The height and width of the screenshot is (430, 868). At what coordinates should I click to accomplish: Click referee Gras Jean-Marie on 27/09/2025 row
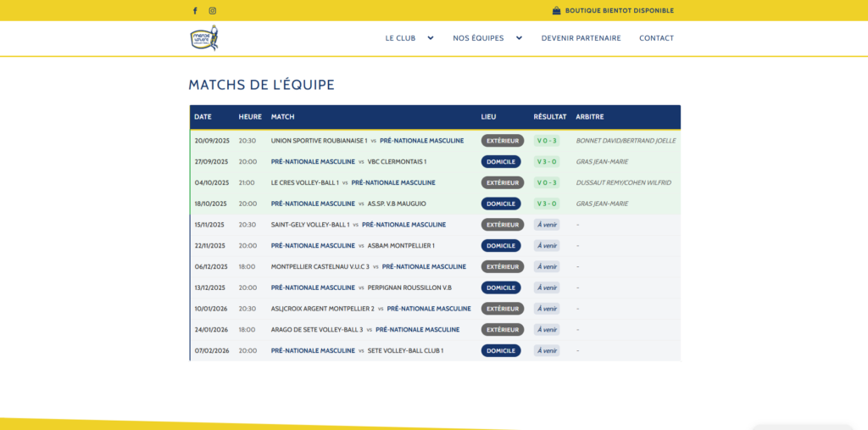(x=603, y=162)
